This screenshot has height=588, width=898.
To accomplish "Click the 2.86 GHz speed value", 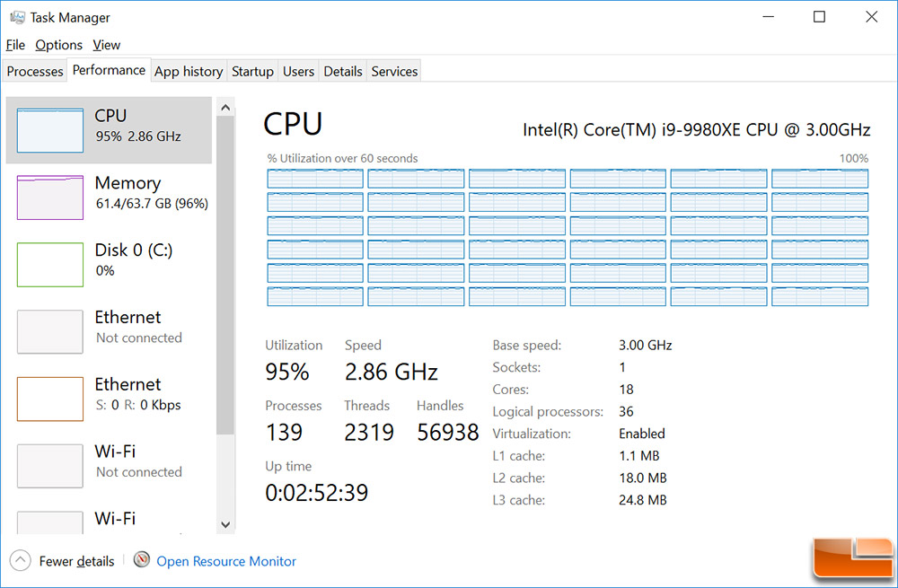I will coord(392,372).
